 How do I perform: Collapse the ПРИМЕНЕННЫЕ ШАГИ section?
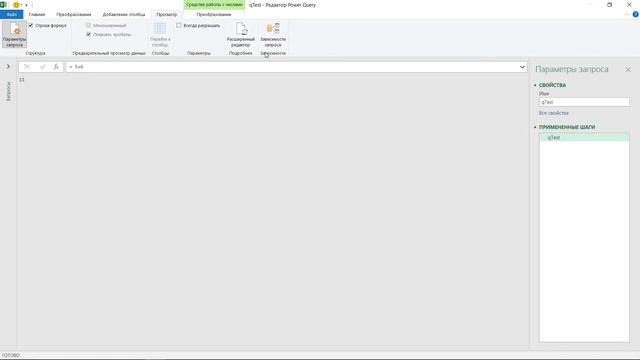click(535, 127)
